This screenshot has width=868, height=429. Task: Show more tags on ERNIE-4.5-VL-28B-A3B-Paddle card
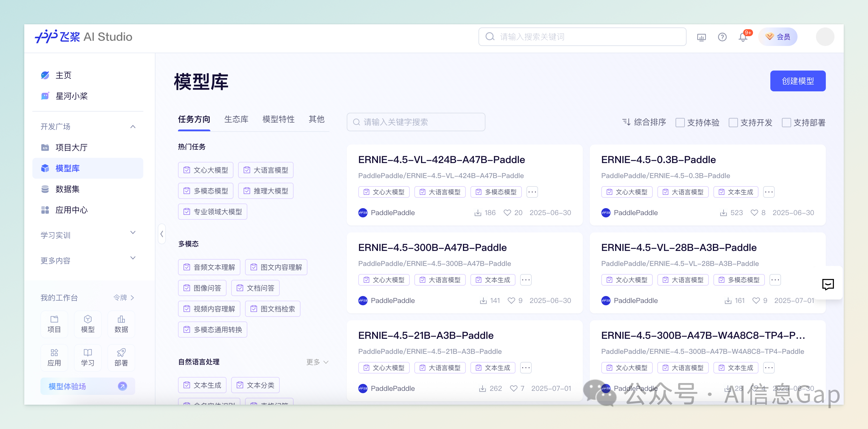[x=775, y=280]
